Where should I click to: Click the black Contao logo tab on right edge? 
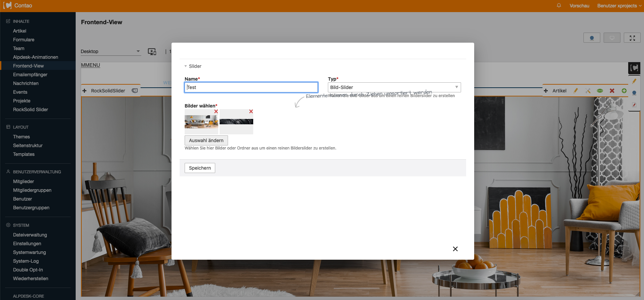coord(634,68)
